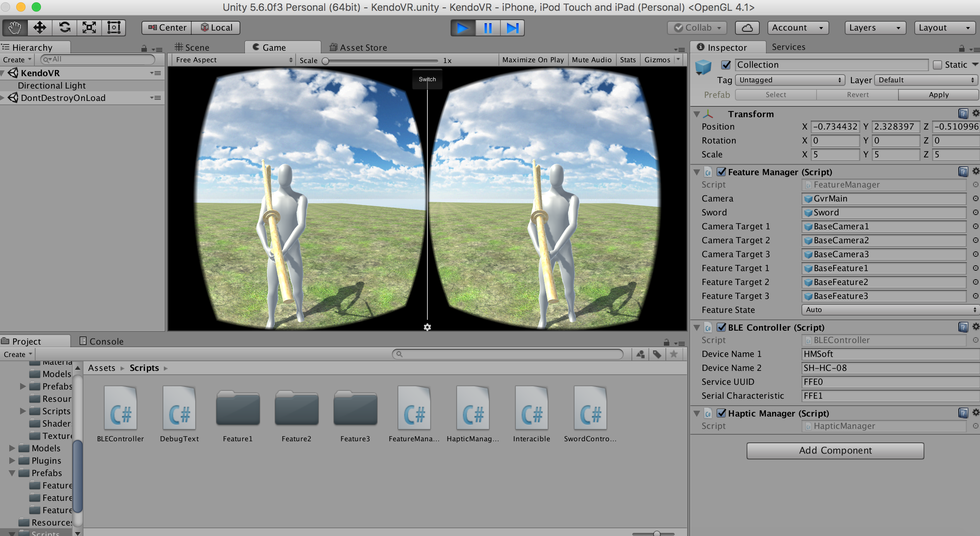980x536 pixels.
Task: Select the Scale tool
Action: click(x=89, y=28)
